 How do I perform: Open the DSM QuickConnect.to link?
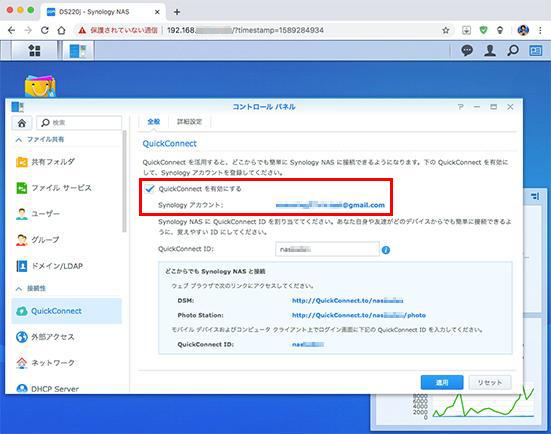tap(347, 301)
